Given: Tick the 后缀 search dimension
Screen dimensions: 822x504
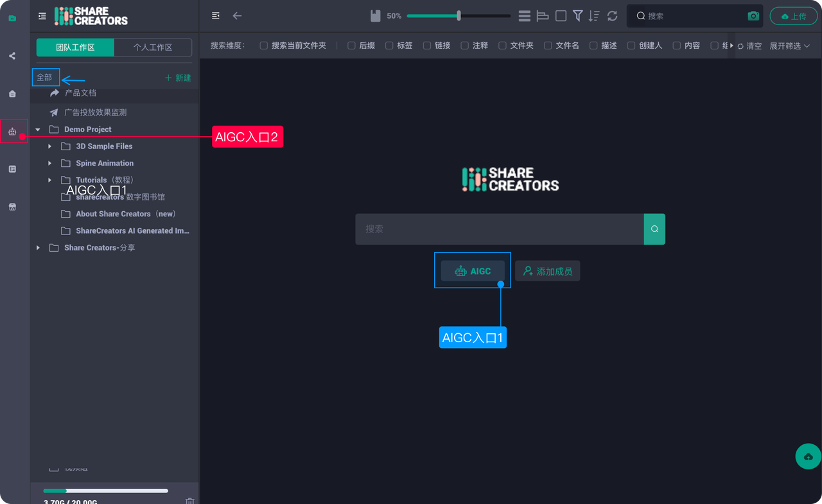Looking at the screenshot, I should (351, 46).
